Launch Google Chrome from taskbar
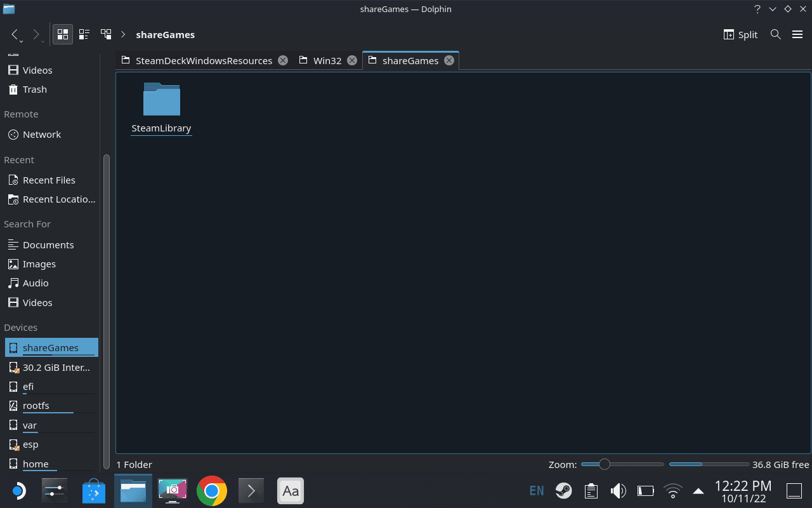 [212, 491]
